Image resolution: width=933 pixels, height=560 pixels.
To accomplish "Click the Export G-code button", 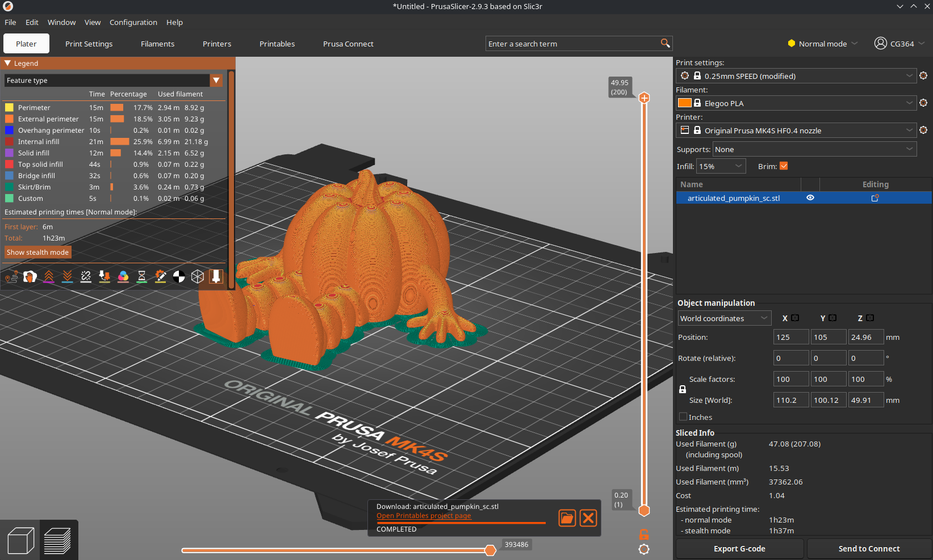I will tap(739, 549).
